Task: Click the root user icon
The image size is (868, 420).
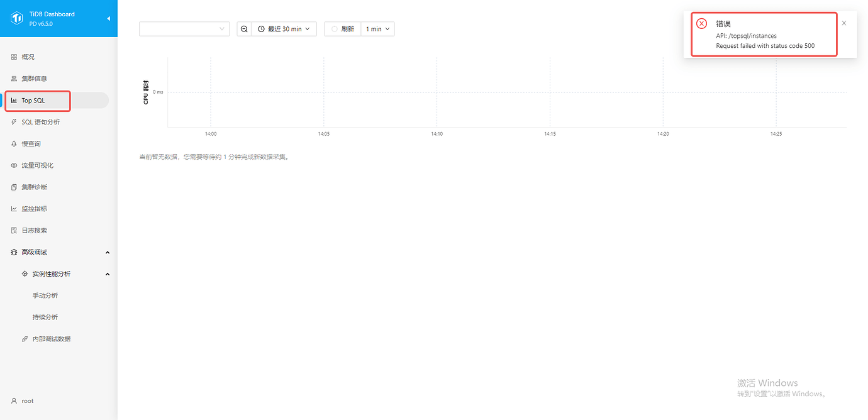Action: click(14, 401)
